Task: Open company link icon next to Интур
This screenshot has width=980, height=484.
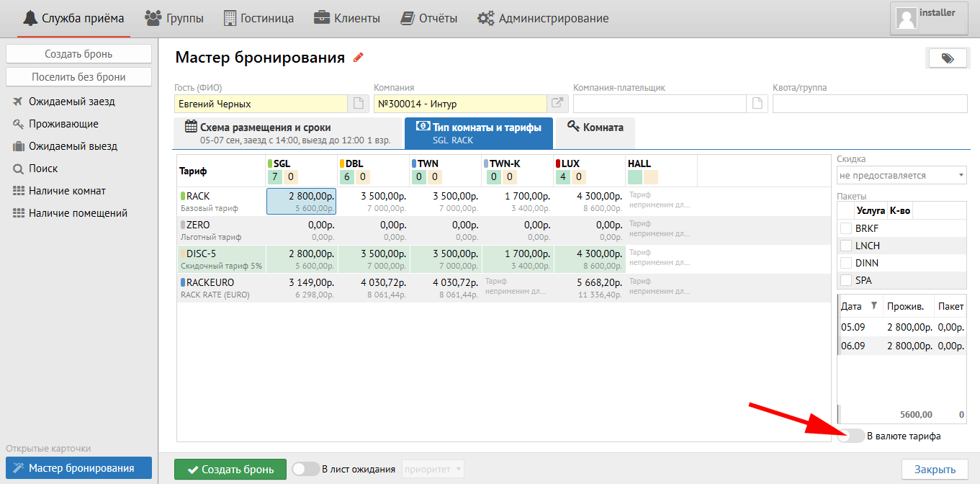Action: [557, 104]
